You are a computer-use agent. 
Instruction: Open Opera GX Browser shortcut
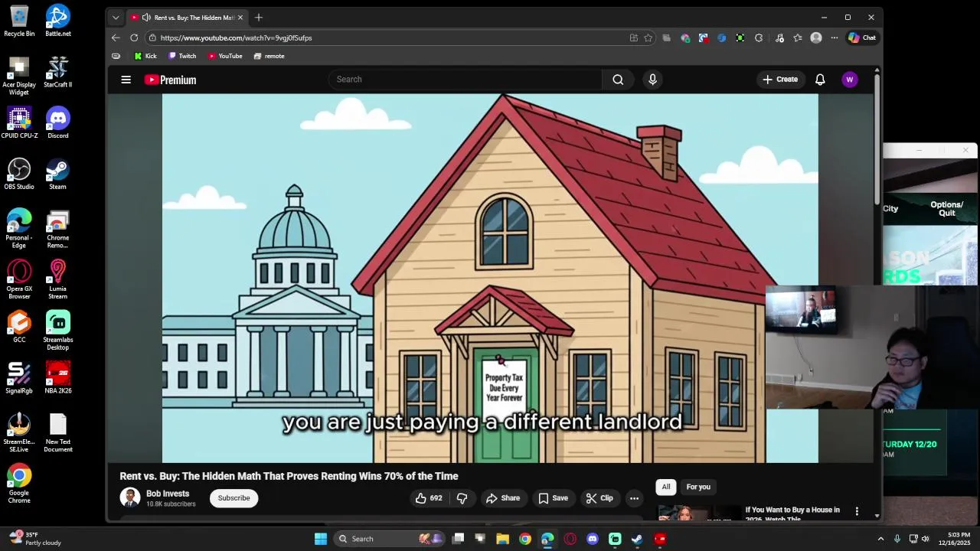(19, 279)
